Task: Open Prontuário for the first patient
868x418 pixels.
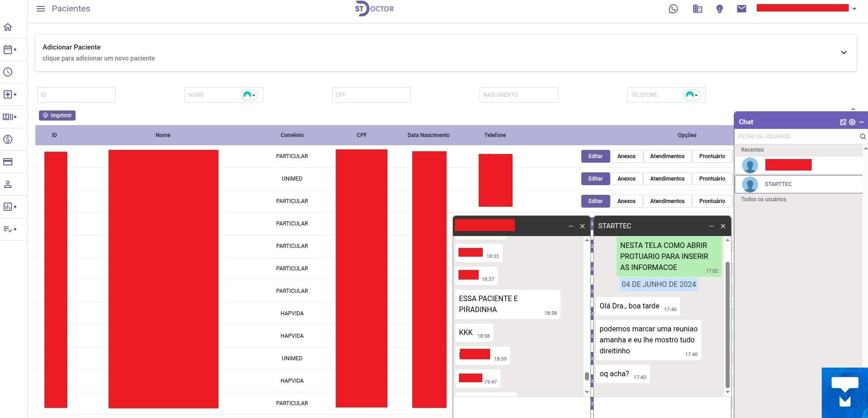Action: [712, 156]
